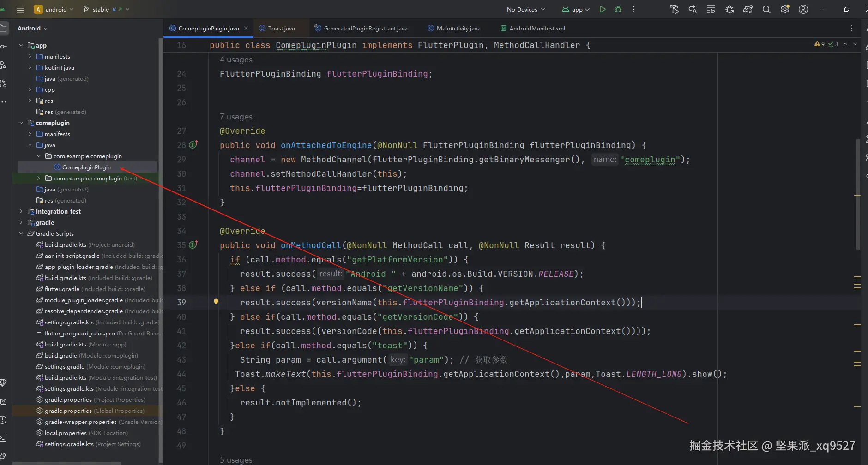
Task: Open the main hamburger menu
Action: pyautogui.click(x=20, y=9)
